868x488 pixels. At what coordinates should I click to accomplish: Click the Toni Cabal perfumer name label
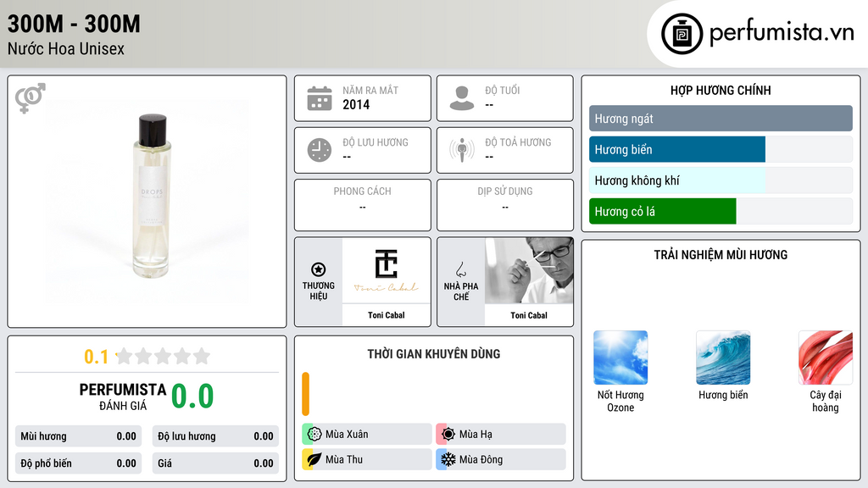(x=529, y=315)
